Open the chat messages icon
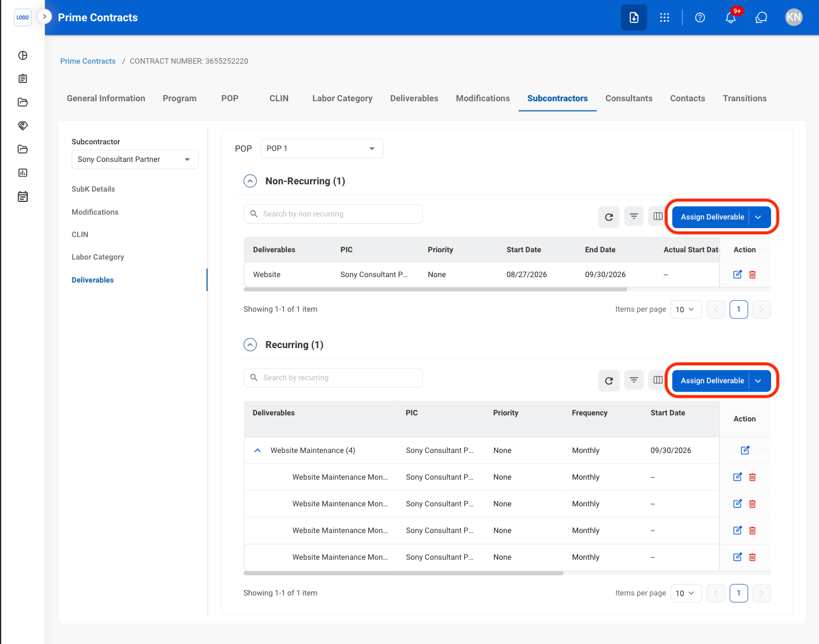Image resolution: width=819 pixels, height=644 pixels. 761,18
